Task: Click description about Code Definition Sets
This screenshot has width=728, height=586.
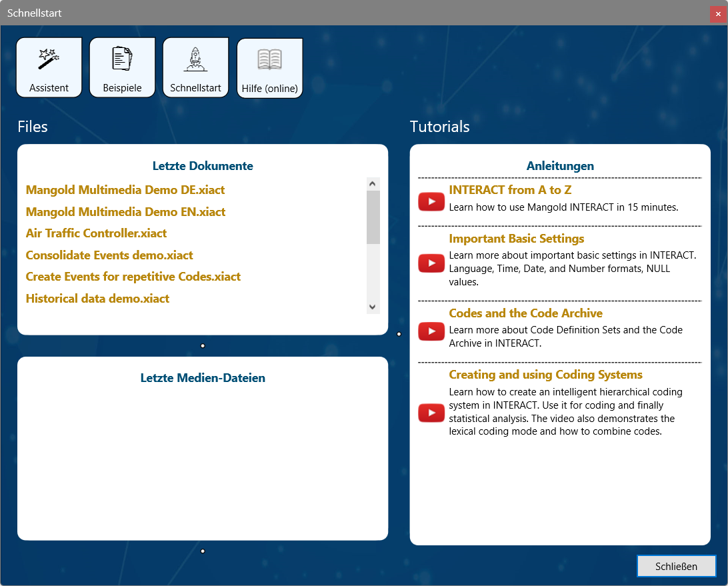Action: coord(565,337)
